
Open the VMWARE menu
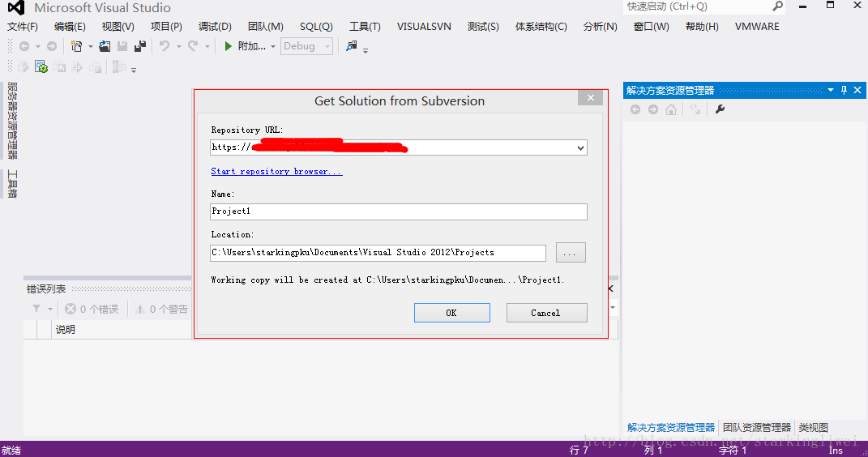click(757, 27)
